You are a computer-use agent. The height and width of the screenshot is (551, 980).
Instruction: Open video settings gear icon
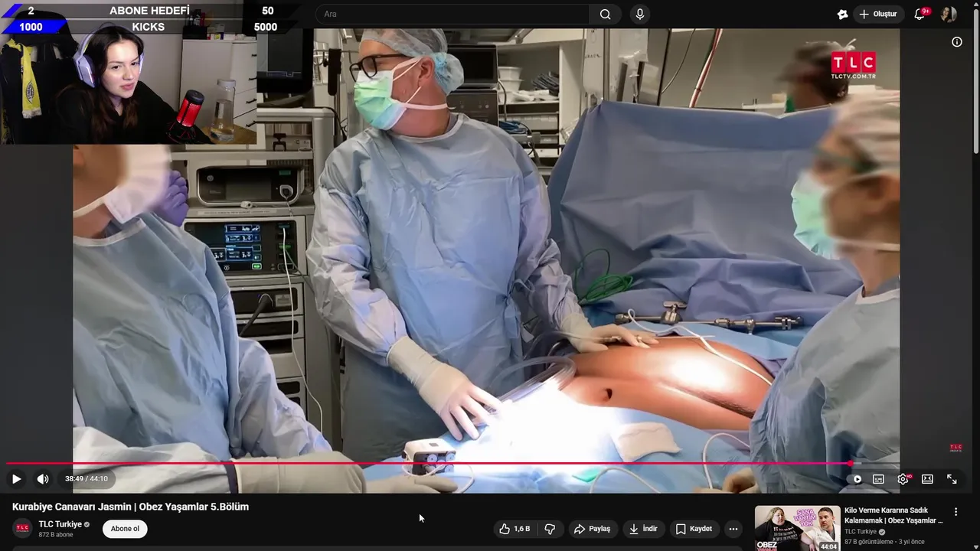(903, 479)
